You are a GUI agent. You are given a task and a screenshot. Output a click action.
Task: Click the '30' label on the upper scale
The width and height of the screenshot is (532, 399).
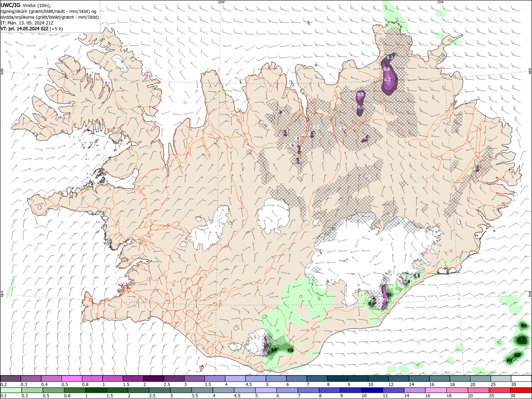(513, 384)
